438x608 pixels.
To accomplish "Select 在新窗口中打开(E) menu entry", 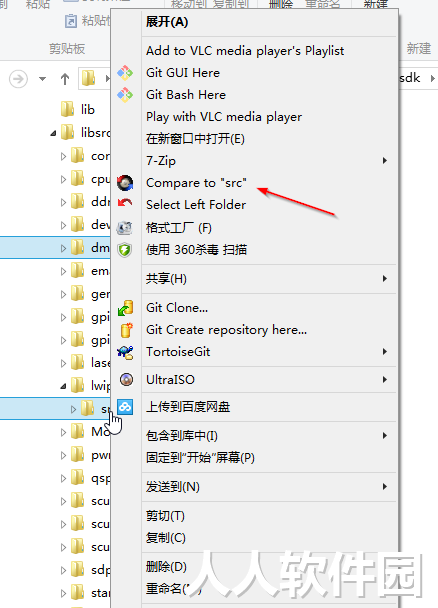I will click(x=195, y=139).
